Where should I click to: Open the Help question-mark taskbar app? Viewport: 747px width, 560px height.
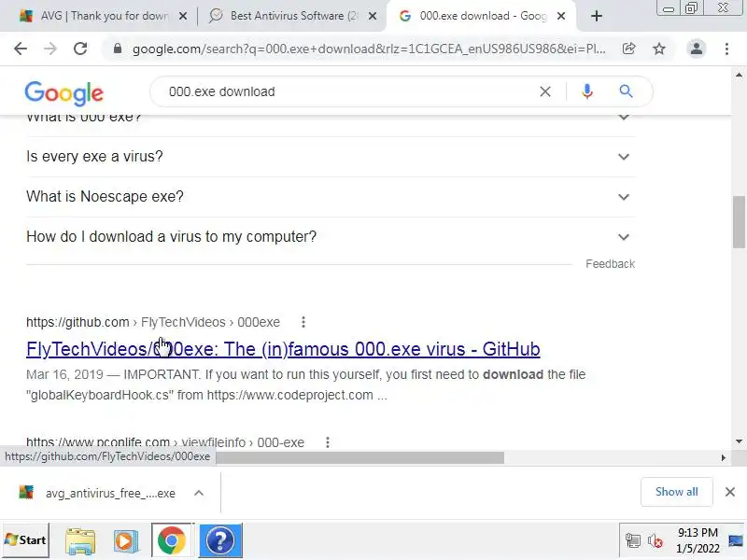tap(220, 540)
